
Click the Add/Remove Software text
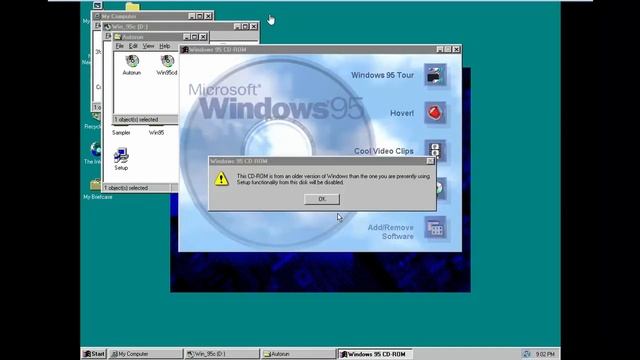tap(391, 232)
